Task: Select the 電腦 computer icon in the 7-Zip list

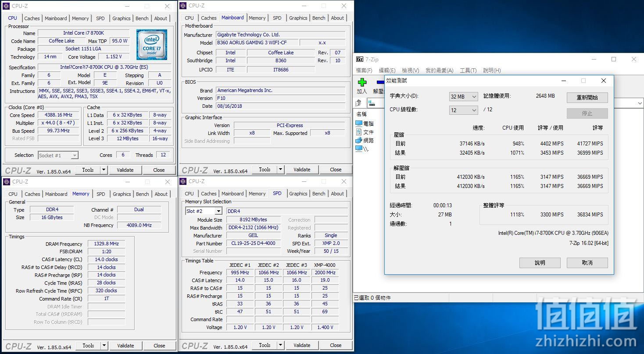Action: [x=359, y=124]
